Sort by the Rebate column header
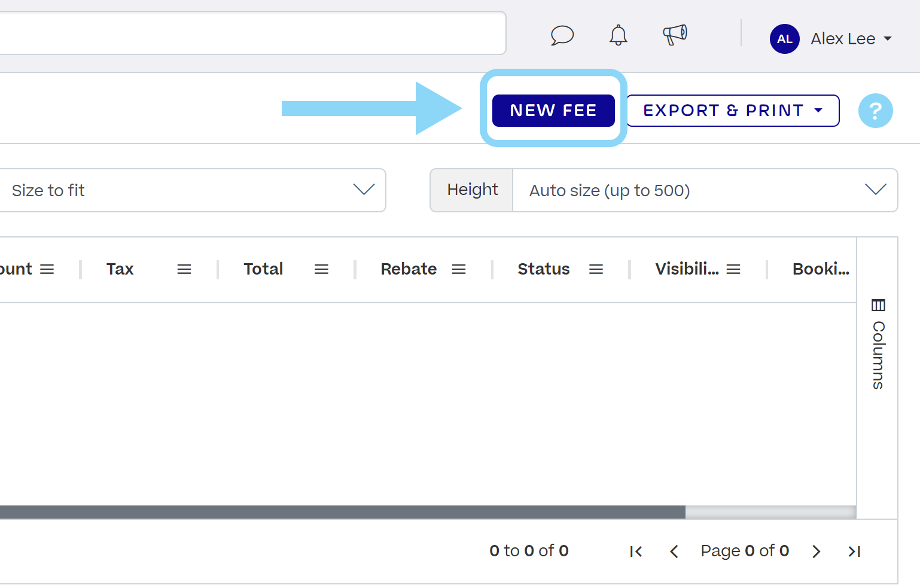This screenshot has height=588, width=920. (x=409, y=269)
